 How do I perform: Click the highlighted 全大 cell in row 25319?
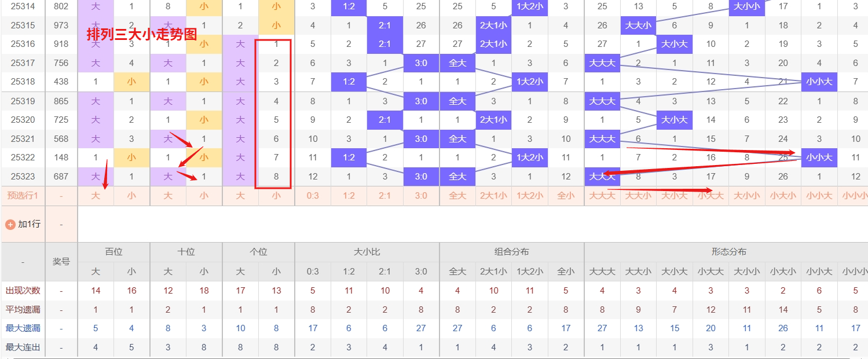[457, 101]
